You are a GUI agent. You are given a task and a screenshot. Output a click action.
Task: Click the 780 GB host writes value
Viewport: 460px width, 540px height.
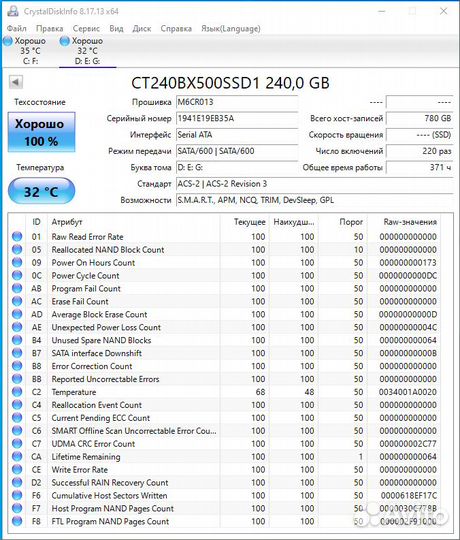419,118
